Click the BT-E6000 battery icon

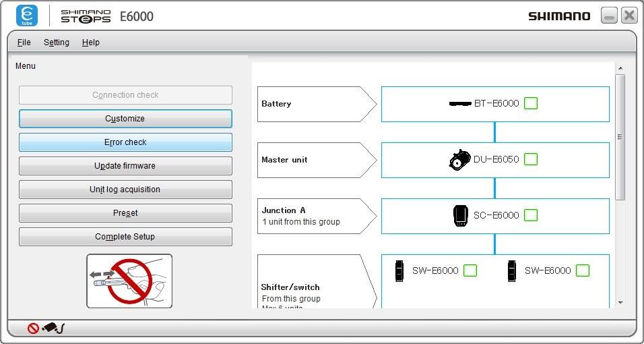coord(460,104)
